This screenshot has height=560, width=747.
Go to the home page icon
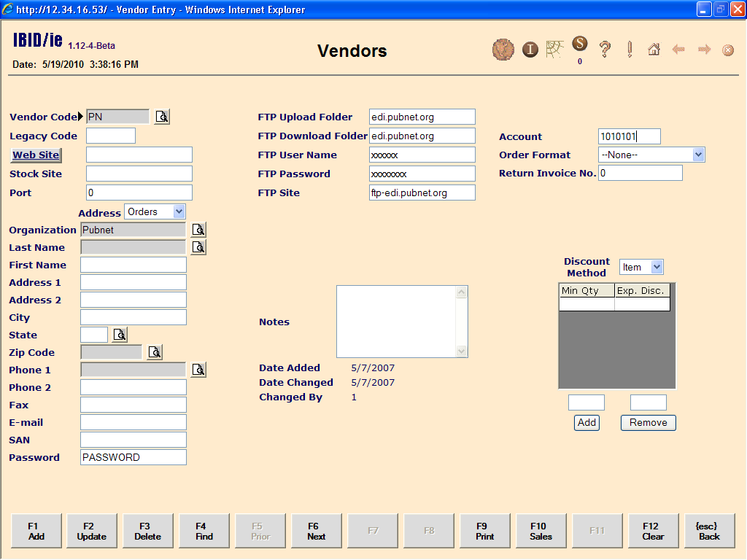(x=654, y=50)
